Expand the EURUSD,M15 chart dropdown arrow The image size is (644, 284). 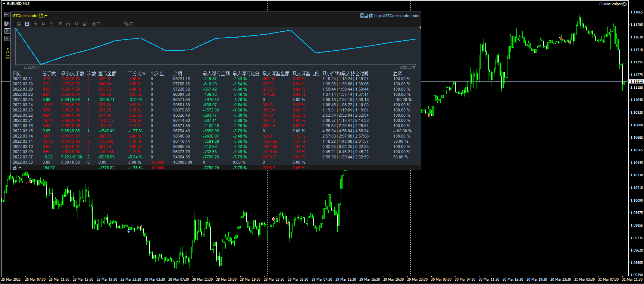(4, 4)
